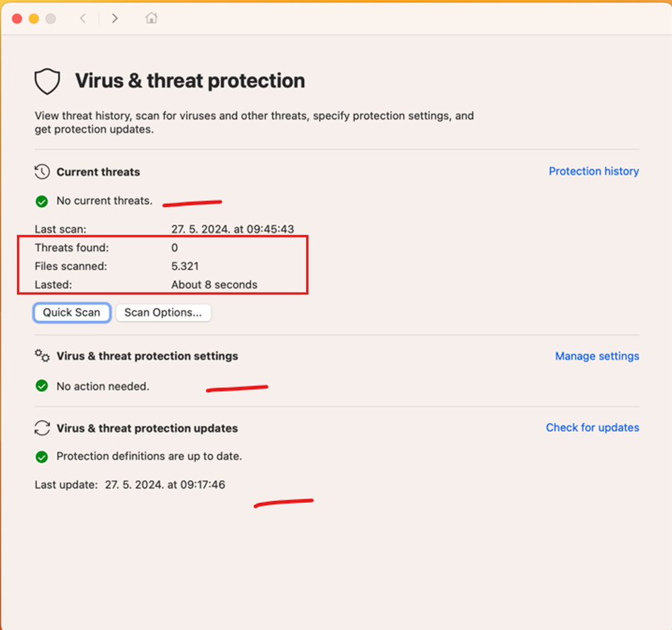
Task: Go back using the left chevron
Action: 83,19
